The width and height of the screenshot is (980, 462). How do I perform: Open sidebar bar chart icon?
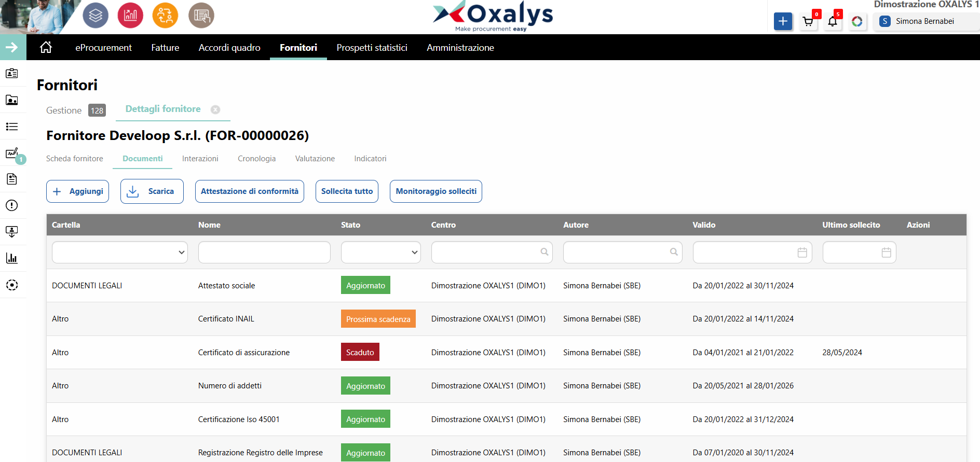tap(12, 258)
